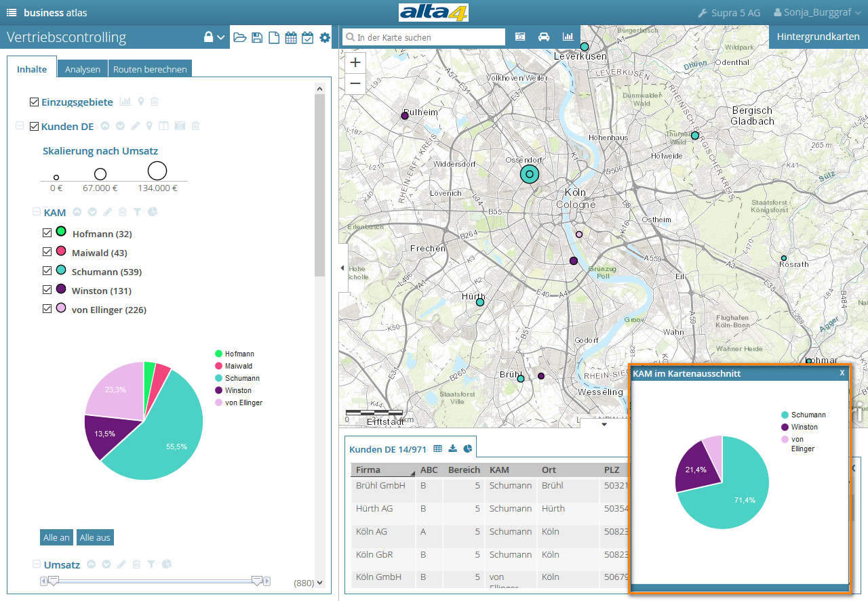The height and width of the screenshot is (601, 868).
Task: Show KAM pie chart icon
Action: point(153,212)
